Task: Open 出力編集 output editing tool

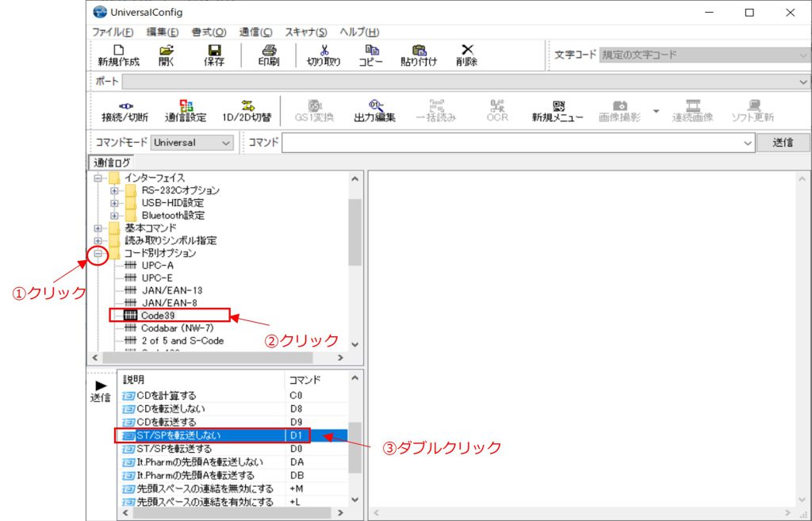Action: point(374,111)
